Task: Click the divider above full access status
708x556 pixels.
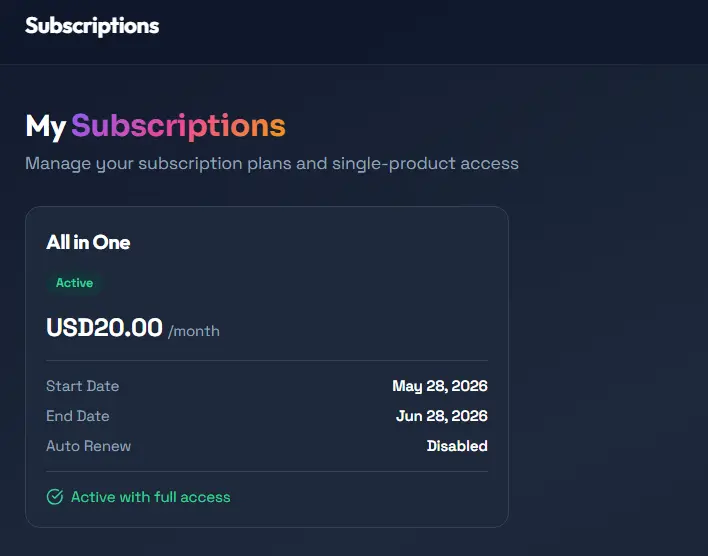Action: point(267,472)
